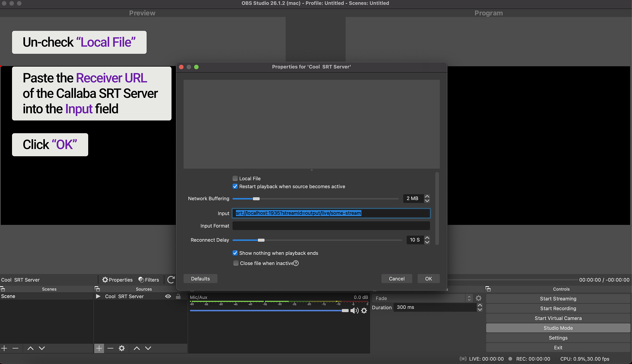
Task: Click the Properties dialog scrollbar
Action: point(437,208)
